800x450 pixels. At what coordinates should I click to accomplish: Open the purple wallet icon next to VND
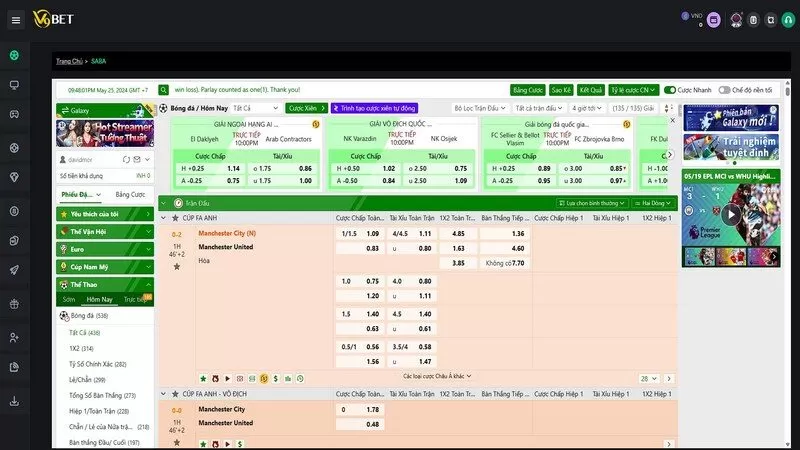click(x=713, y=20)
